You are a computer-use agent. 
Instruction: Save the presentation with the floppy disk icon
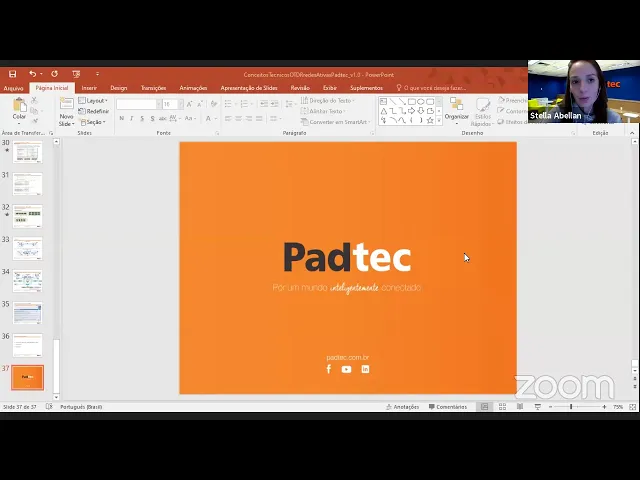click(x=13, y=74)
